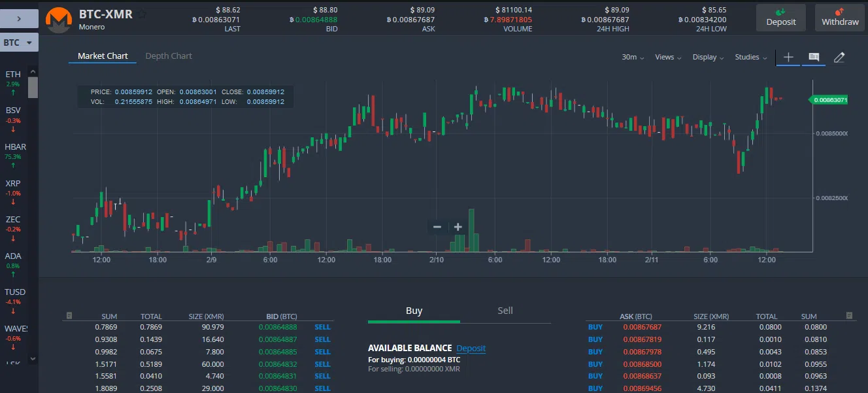
Task: Open the Studies dropdown
Action: [x=751, y=58]
